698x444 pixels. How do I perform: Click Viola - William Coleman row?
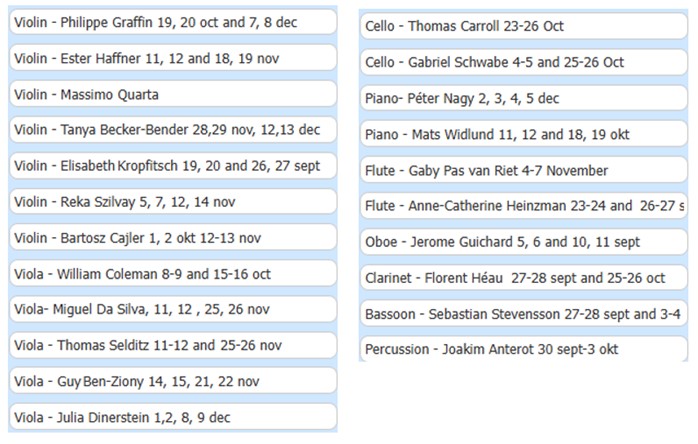coord(173,273)
